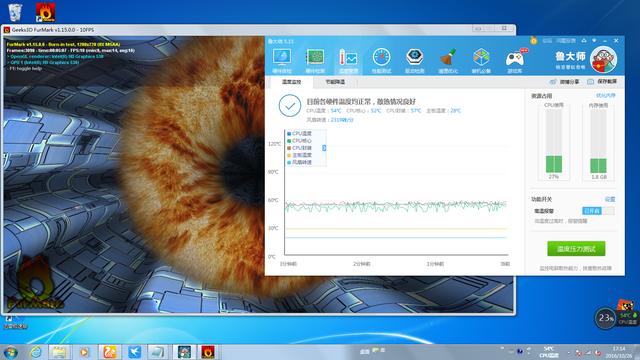Toggle the CPU核心 legend entry
640x360 pixels.
(x=300, y=141)
